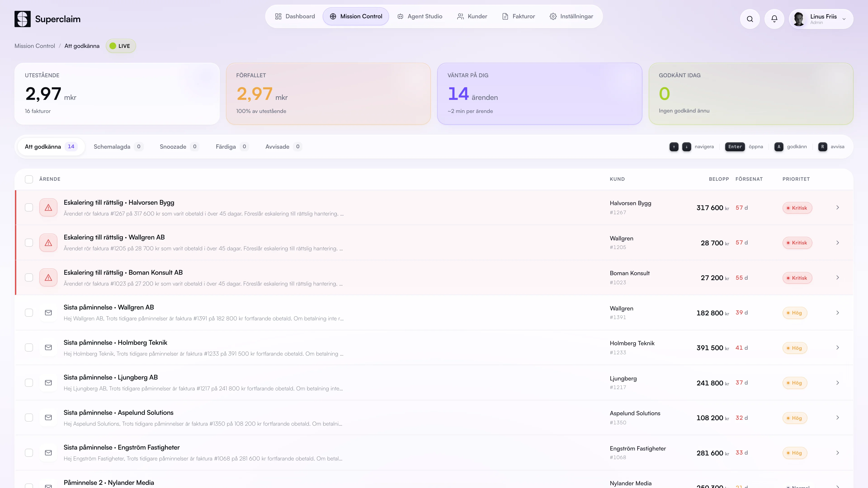Check the Engström Fastigheter row checkbox
868x488 pixels.
tap(29, 453)
